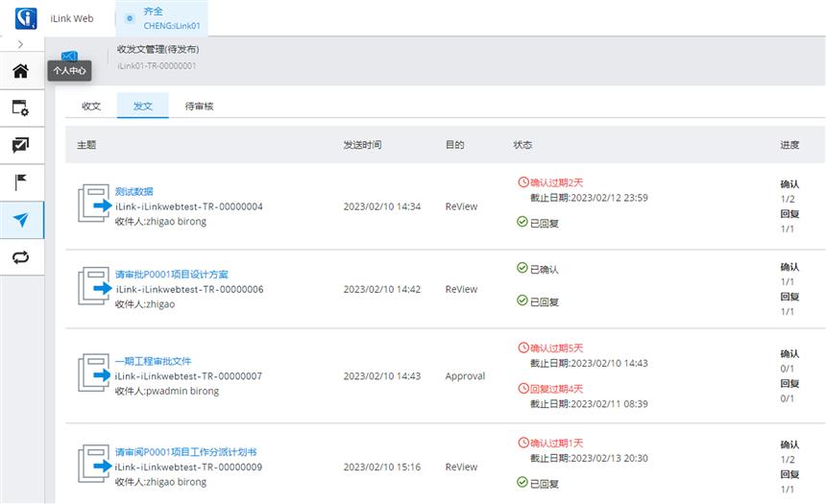The image size is (826, 504).
Task: Select the 发文 tab
Action: (x=142, y=106)
